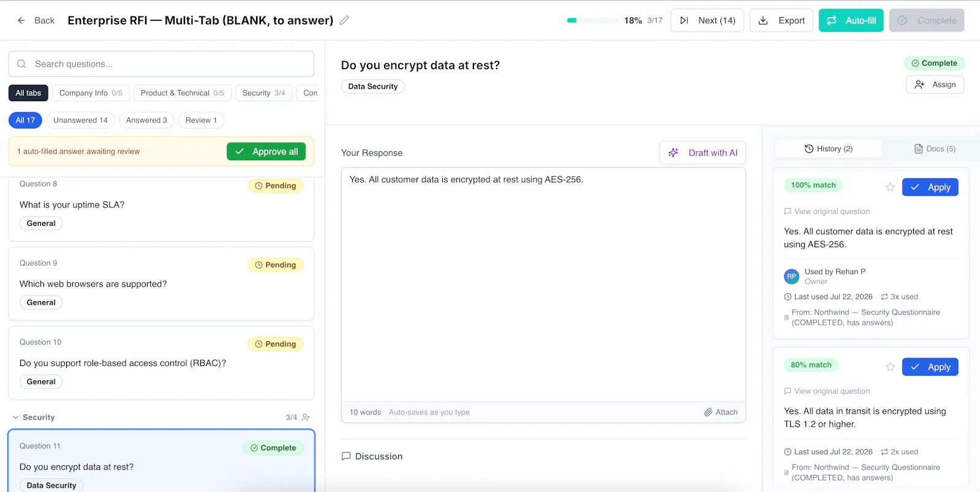The image size is (980, 492).
Task: Switch to the History (2) tab
Action: point(828,149)
